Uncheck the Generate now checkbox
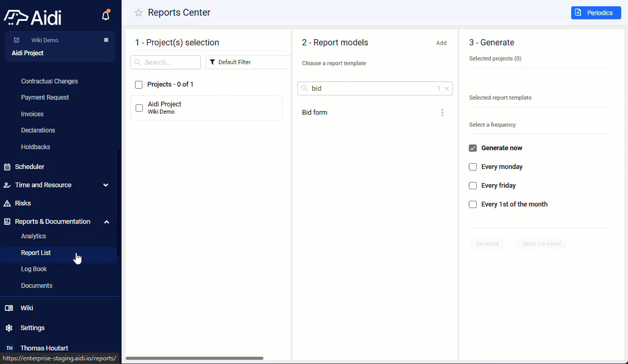The width and height of the screenshot is (628, 364). 473,148
